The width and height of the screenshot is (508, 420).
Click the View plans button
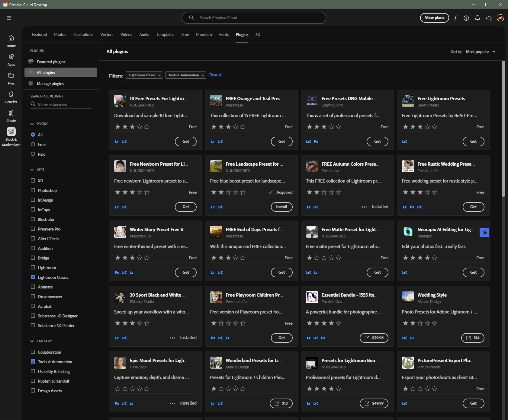click(x=435, y=18)
